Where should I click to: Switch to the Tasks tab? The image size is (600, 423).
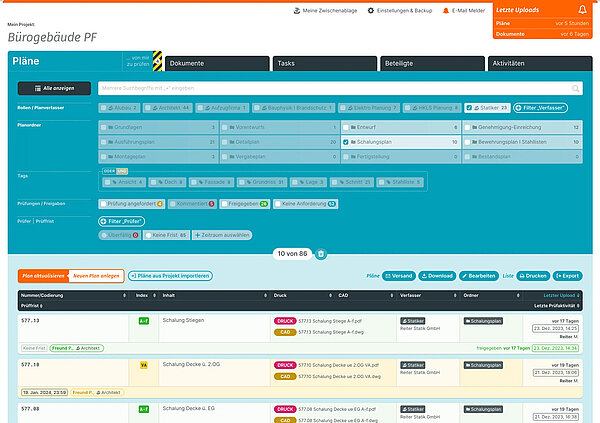[x=320, y=63]
